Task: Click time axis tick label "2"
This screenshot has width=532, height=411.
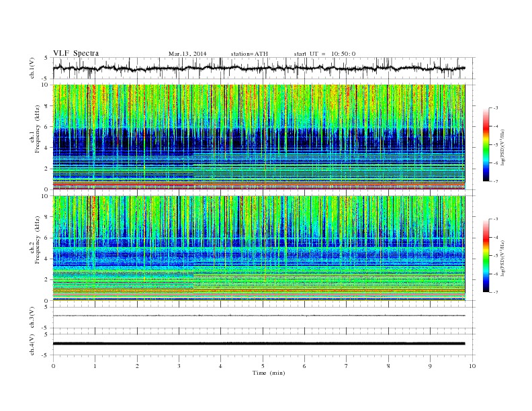Action: point(138,366)
